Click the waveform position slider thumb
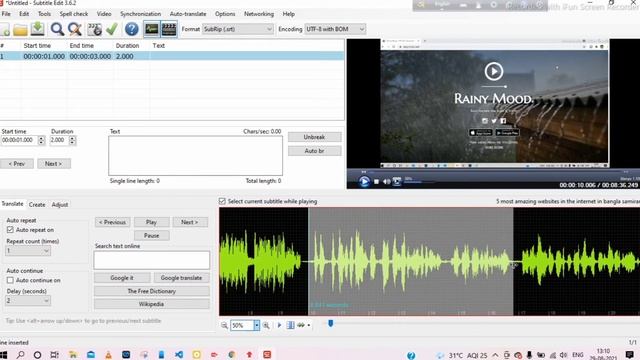The width and height of the screenshot is (640, 360). (x=331, y=324)
